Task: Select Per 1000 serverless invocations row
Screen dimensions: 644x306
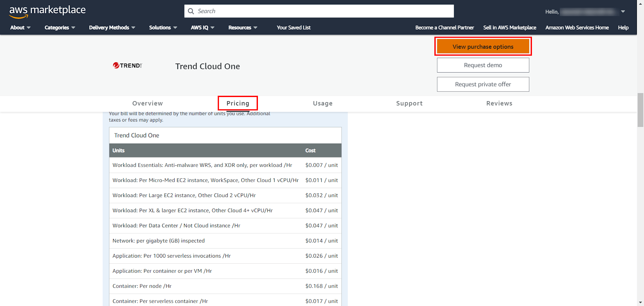Action: 225,256
